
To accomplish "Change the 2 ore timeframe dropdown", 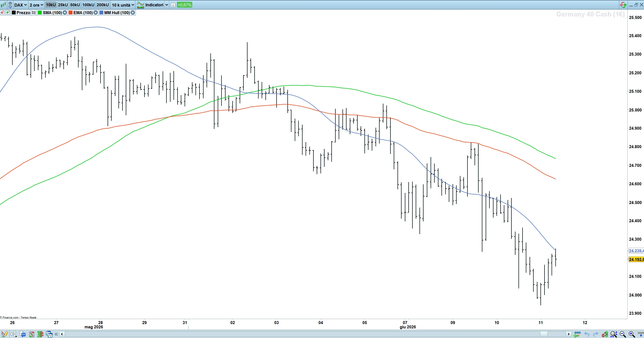I will (36, 5).
